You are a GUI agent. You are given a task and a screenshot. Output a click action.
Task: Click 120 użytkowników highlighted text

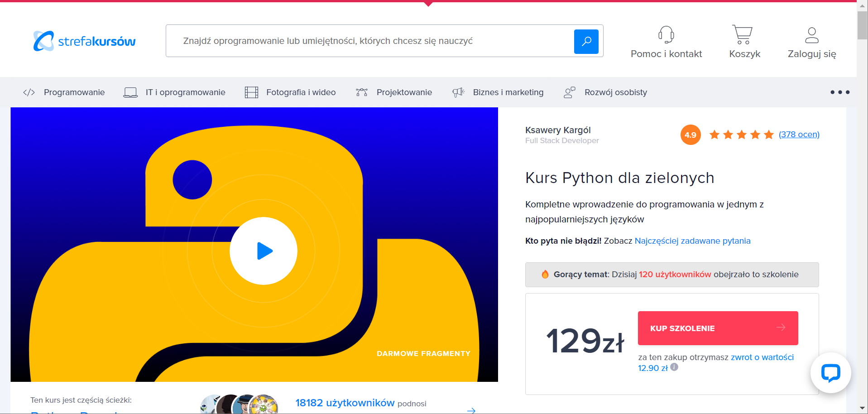pos(675,274)
